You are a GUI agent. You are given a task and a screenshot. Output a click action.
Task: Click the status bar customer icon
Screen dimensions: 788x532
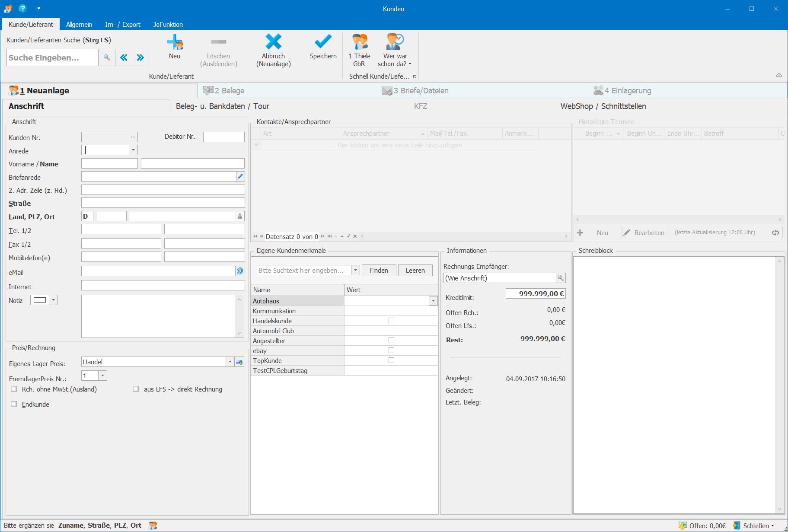[153, 526]
